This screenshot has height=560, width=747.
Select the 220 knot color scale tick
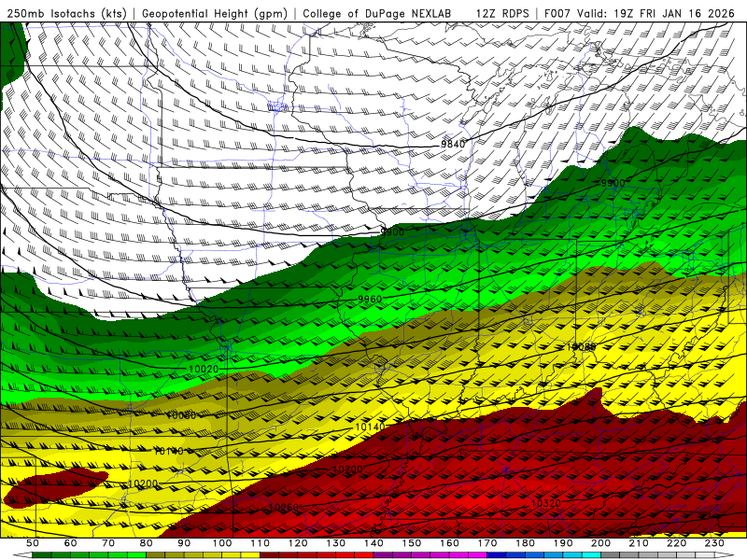tap(676, 543)
